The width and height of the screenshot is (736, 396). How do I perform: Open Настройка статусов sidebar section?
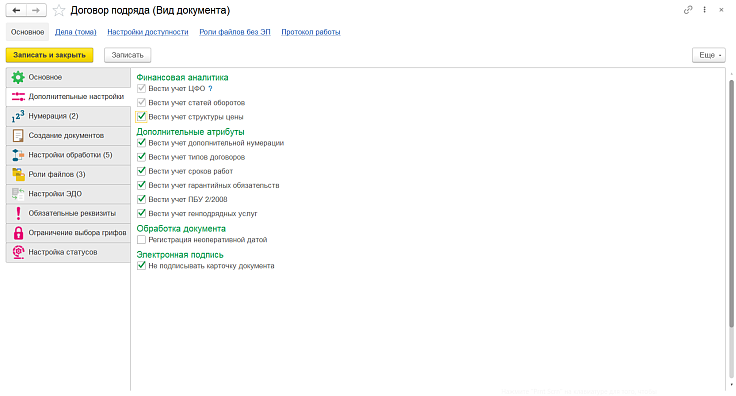[68, 252]
